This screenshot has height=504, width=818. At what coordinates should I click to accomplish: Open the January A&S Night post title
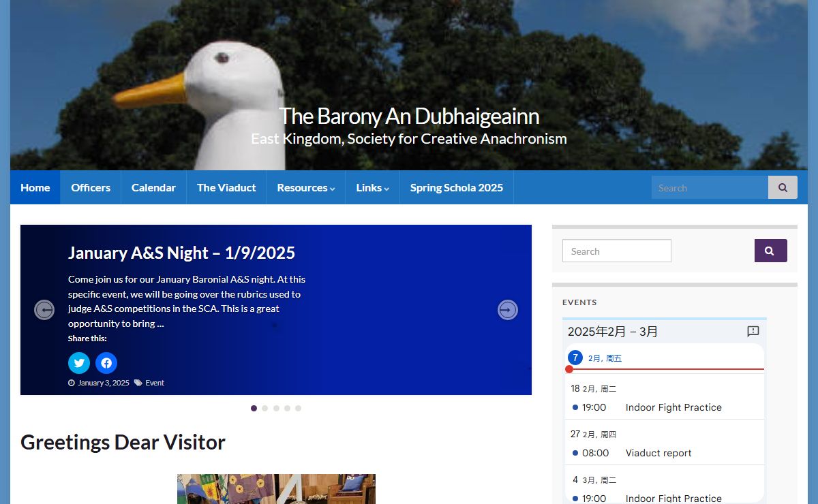pyautogui.click(x=181, y=253)
